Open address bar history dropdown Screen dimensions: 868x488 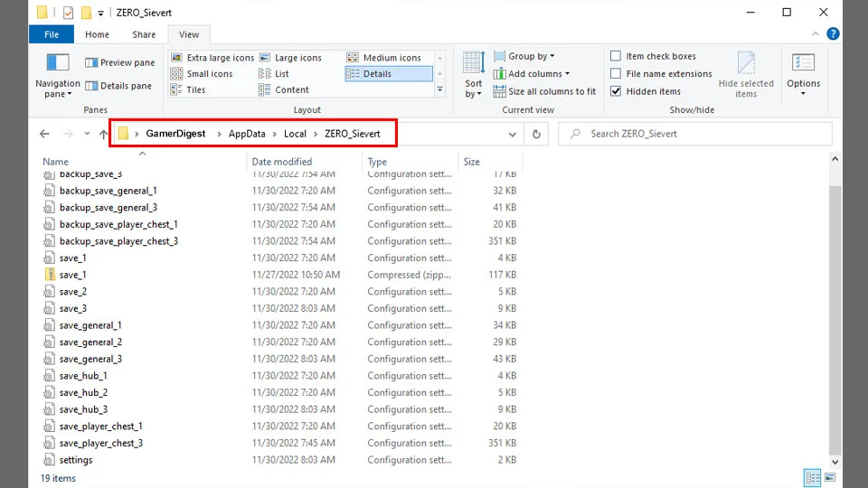click(x=512, y=134)
